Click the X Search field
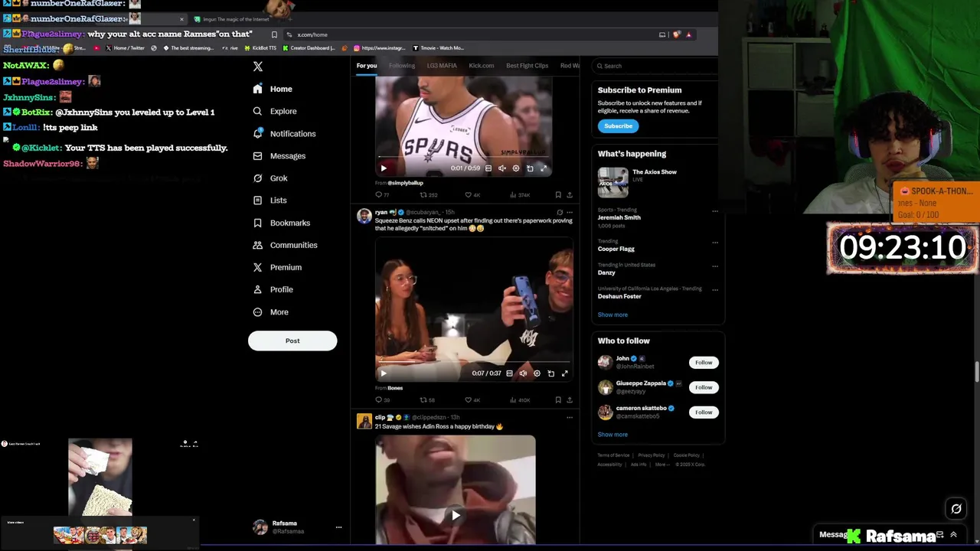Image resolution: width=980 pixels, height=551 pixels. coord(657,66)
